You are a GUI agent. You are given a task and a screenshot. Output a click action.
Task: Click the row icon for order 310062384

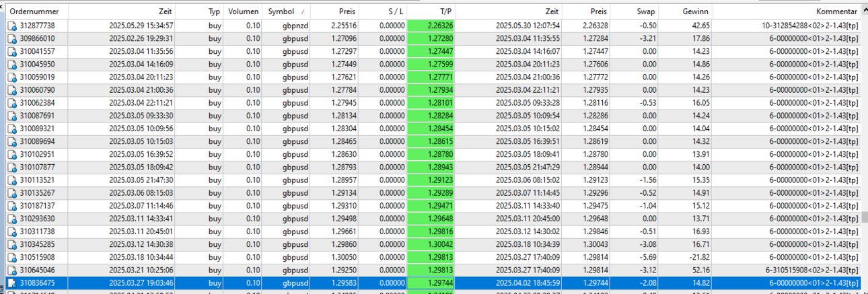(x=12, y=103)
